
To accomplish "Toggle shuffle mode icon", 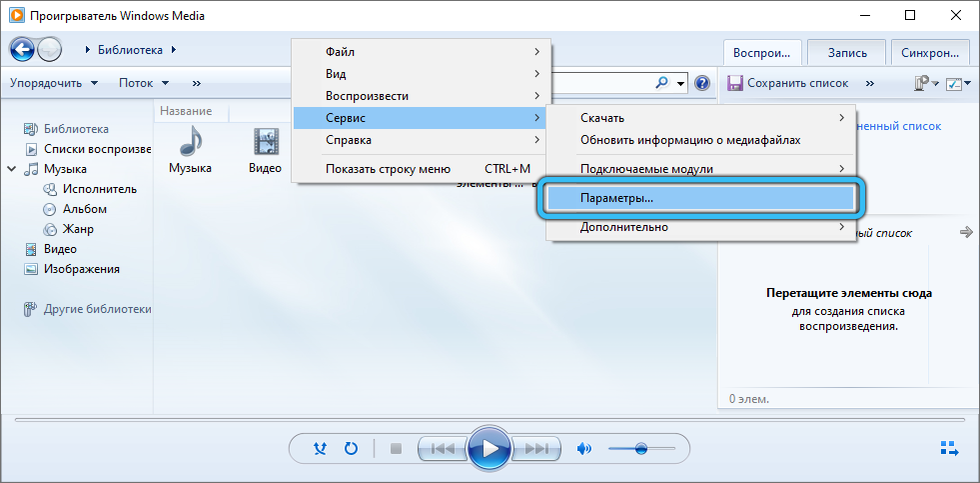I will pyautogui.click(x=320, y=449).
